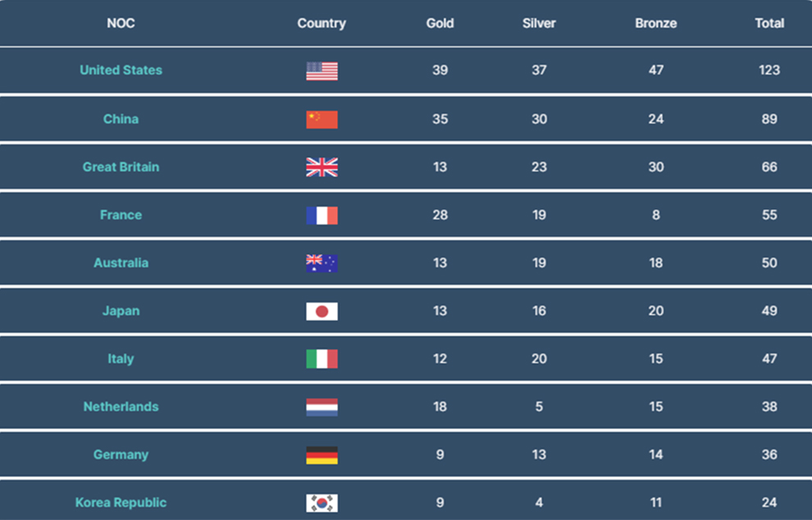Click the United States flag icon
Viewport: 812px width, 520px height.
coord(322,71)
